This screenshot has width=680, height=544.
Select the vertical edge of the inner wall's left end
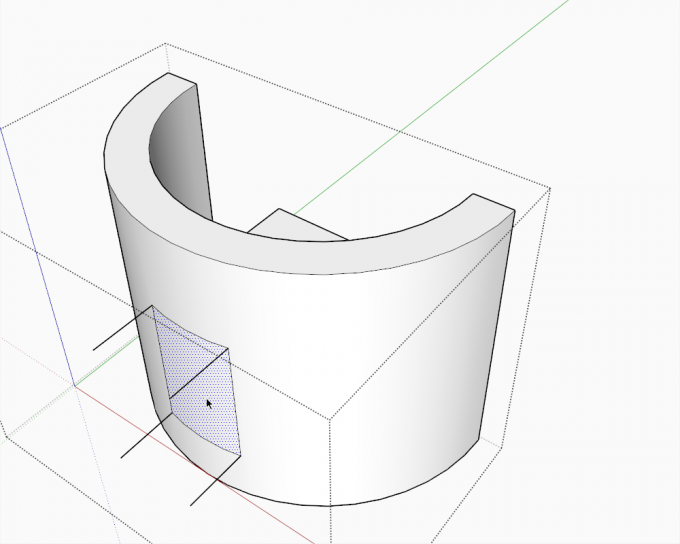point(204,150)
